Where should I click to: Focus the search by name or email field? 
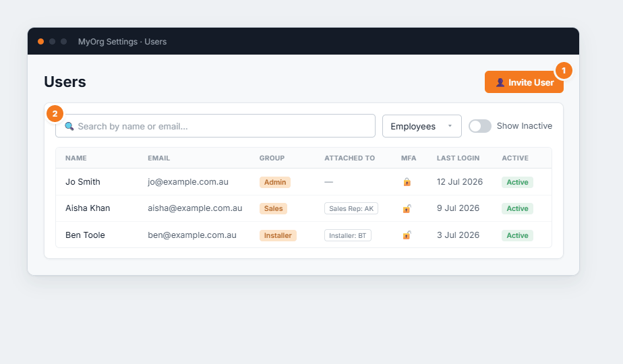(x=215, y=126)
